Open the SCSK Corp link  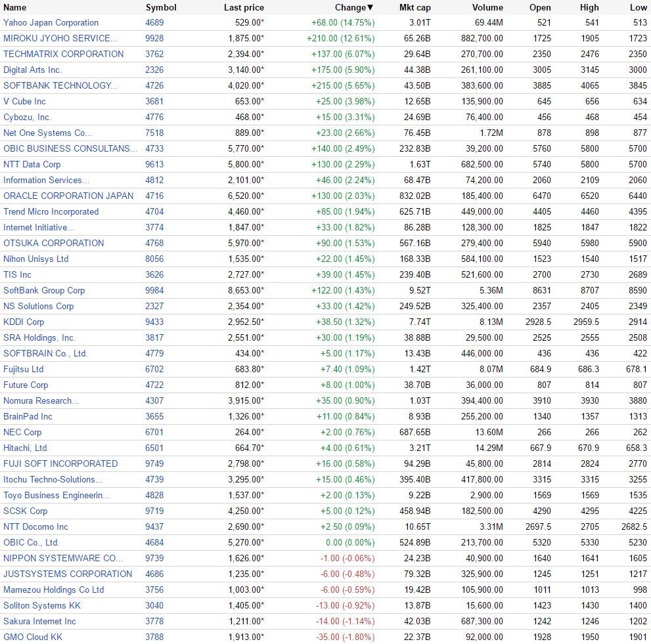(25, 511)
